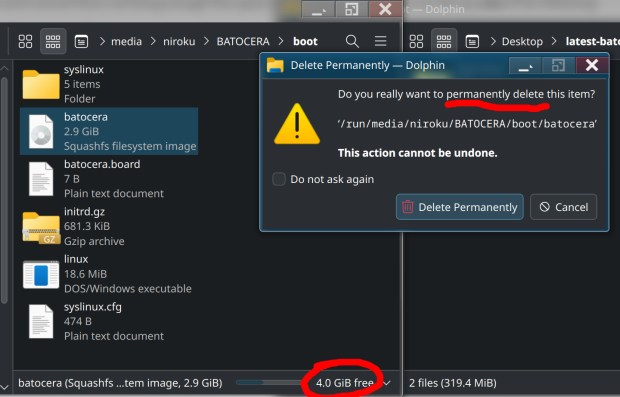This screenshot has width=620, height=397.
Task: Click "Squashfs filesystem image" type label
Action: click(x=130, y=146)
